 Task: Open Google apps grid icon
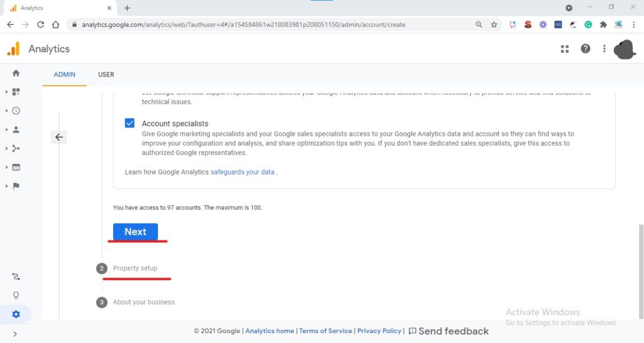tap(565, 49)
